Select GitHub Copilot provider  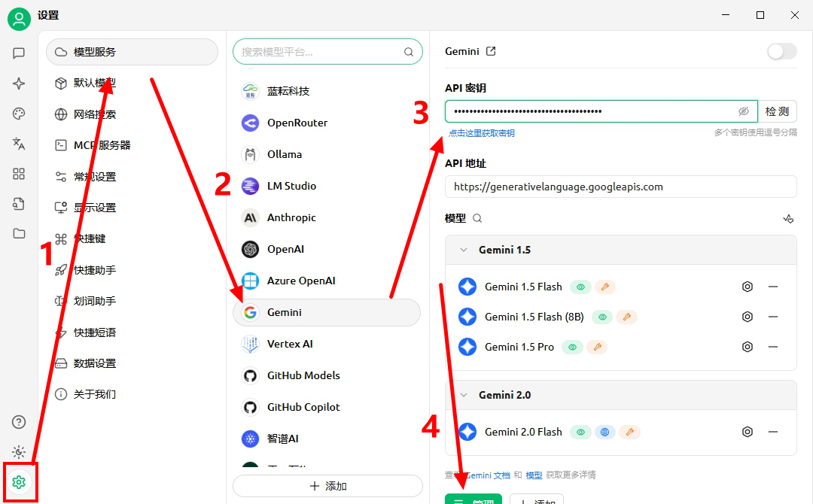tap(327, 407)
